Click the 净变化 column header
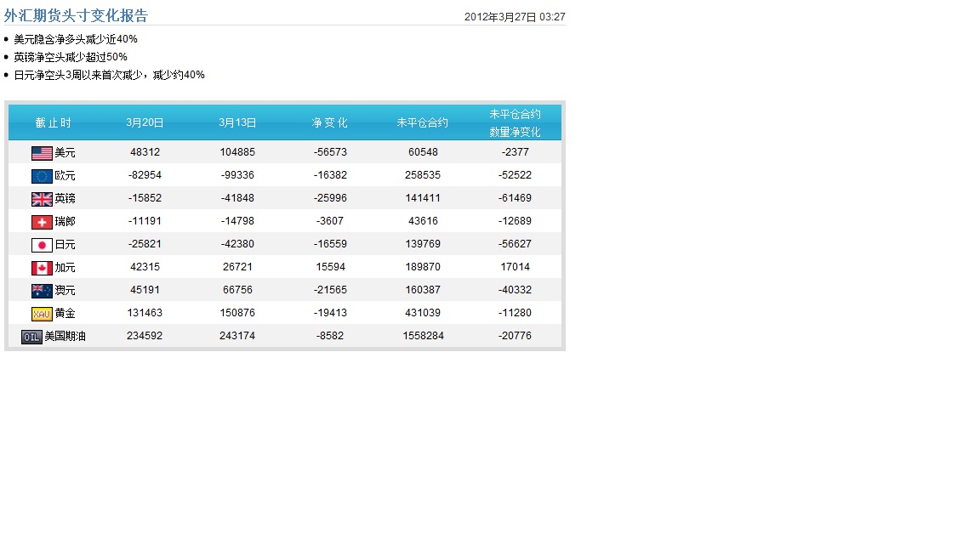Image resolution: width=980 pixels, height=551 pixels. pos(330,122)
